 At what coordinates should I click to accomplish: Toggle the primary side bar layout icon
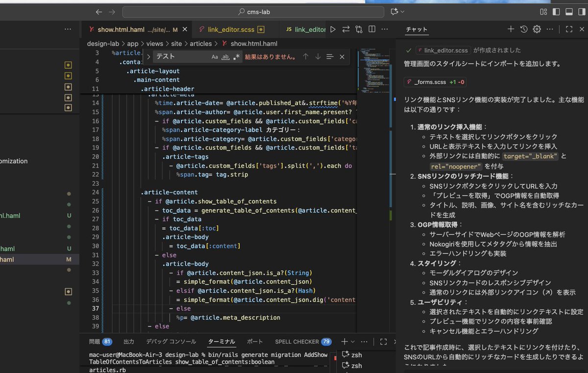[x=556, y=12]
